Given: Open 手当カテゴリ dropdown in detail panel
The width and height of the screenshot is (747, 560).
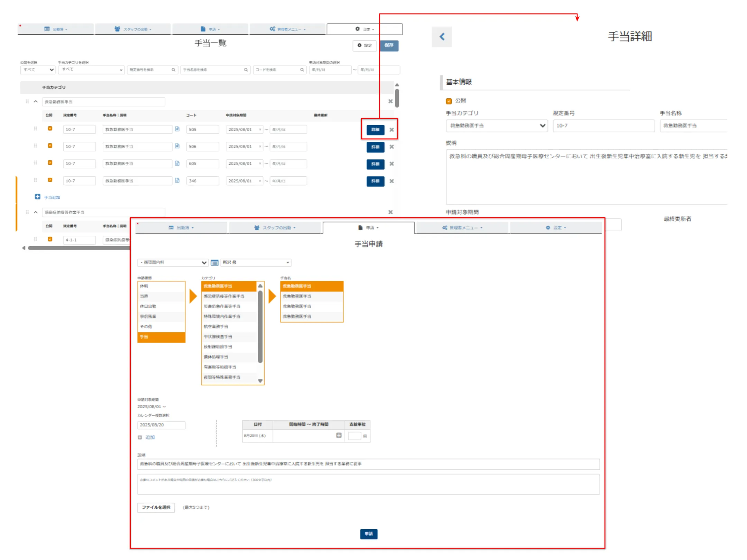Looking at the screenshot, I should (x=496, y=126).
